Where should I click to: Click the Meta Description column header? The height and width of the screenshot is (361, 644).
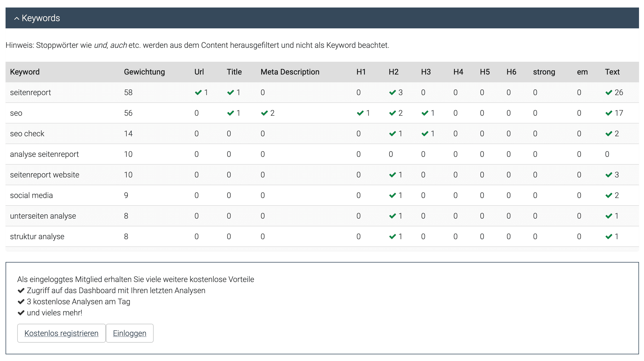[x=290, y=72]
